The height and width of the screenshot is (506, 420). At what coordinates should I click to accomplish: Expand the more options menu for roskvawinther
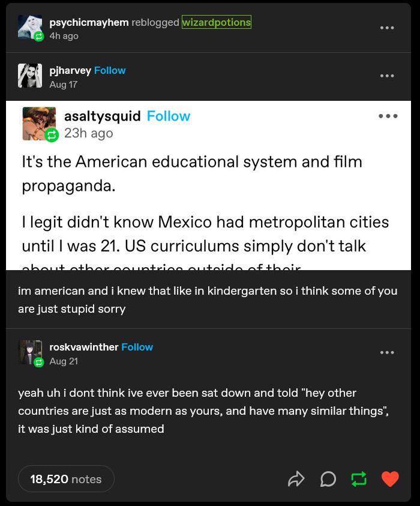tap(387, 352)
